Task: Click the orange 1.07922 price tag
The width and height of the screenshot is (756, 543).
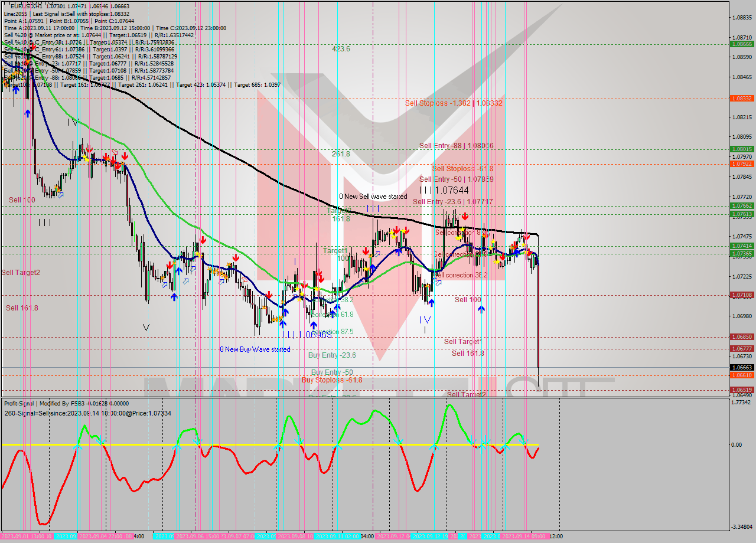Action: tap(741, 163)
